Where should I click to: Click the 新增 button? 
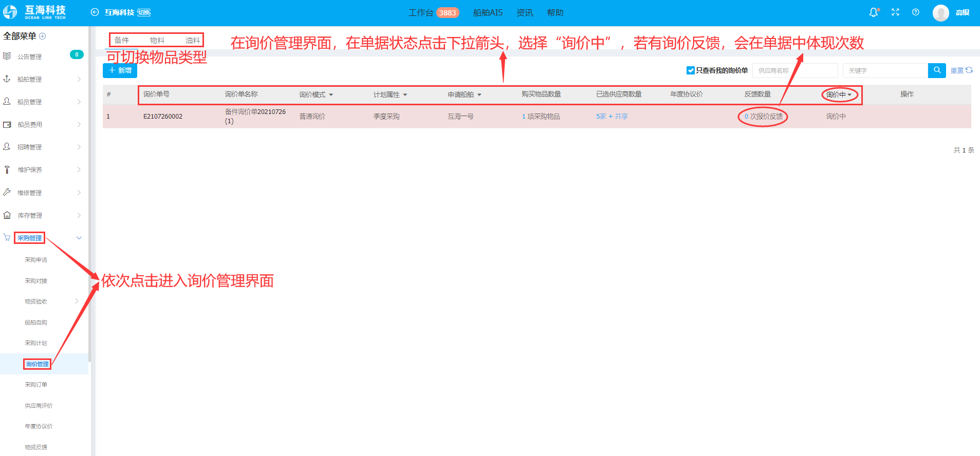(120, 70)
